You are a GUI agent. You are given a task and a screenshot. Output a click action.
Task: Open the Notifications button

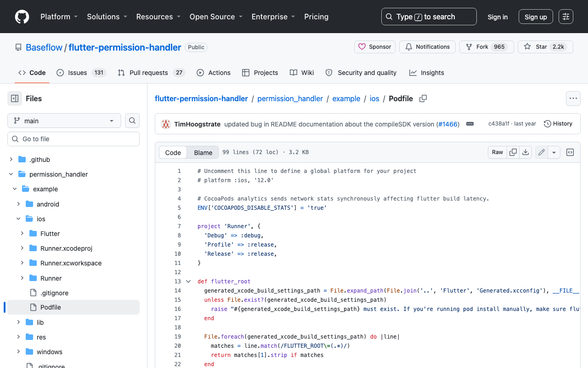(x=427, y=47)
